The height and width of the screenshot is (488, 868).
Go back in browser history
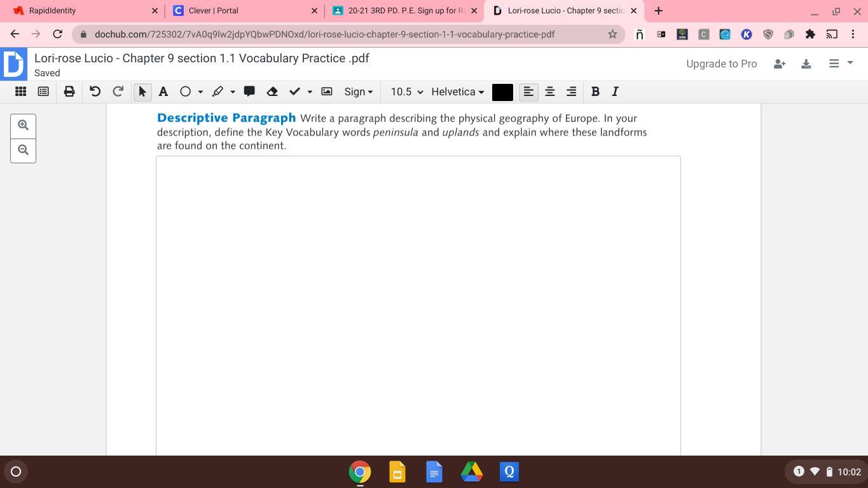(x=15, y=34)
